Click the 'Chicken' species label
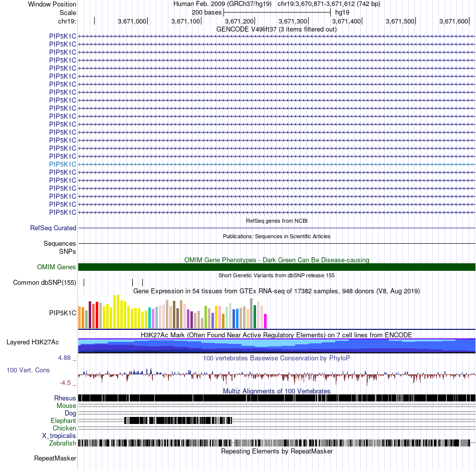This screenshot has width=476, height=470. [x=64, y=428]
